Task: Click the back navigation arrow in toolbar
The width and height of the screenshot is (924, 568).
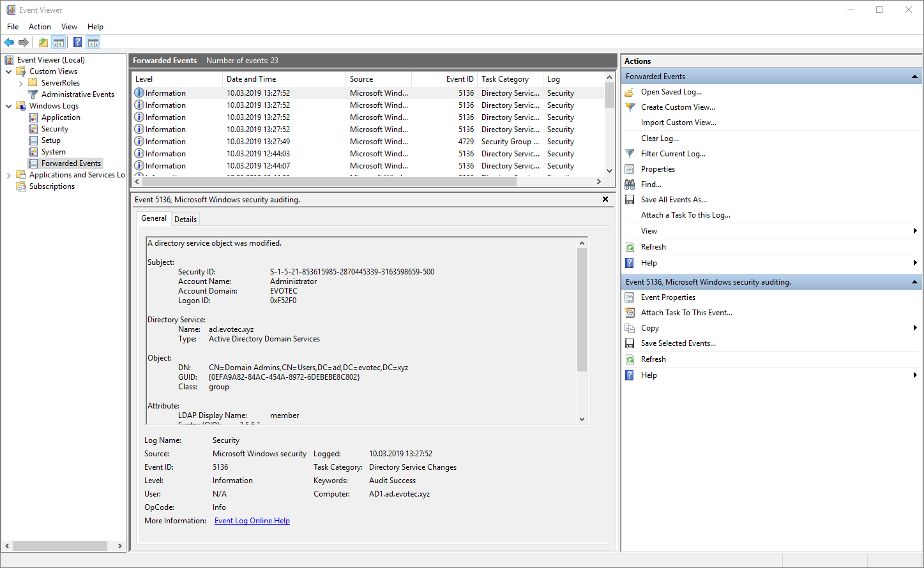Action: tap(9, 42)
